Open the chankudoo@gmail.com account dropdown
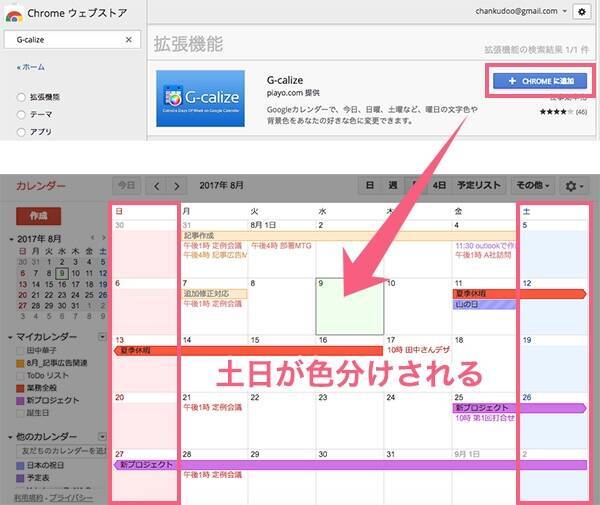 point(521,11)
